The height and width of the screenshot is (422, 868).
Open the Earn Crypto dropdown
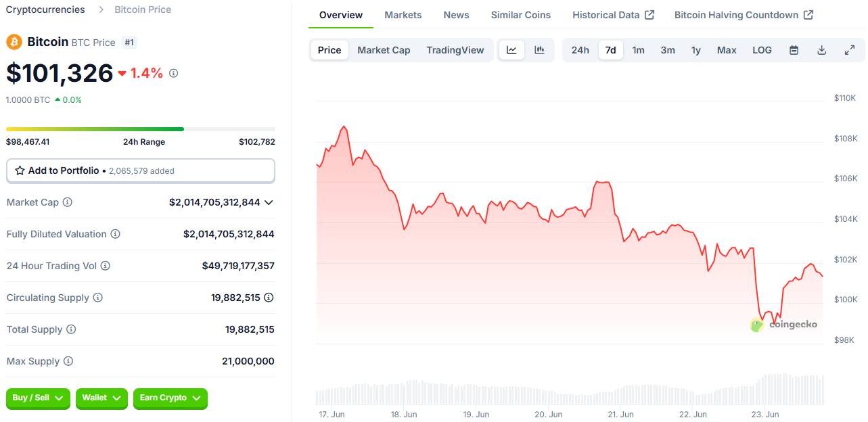click(170, 398)
